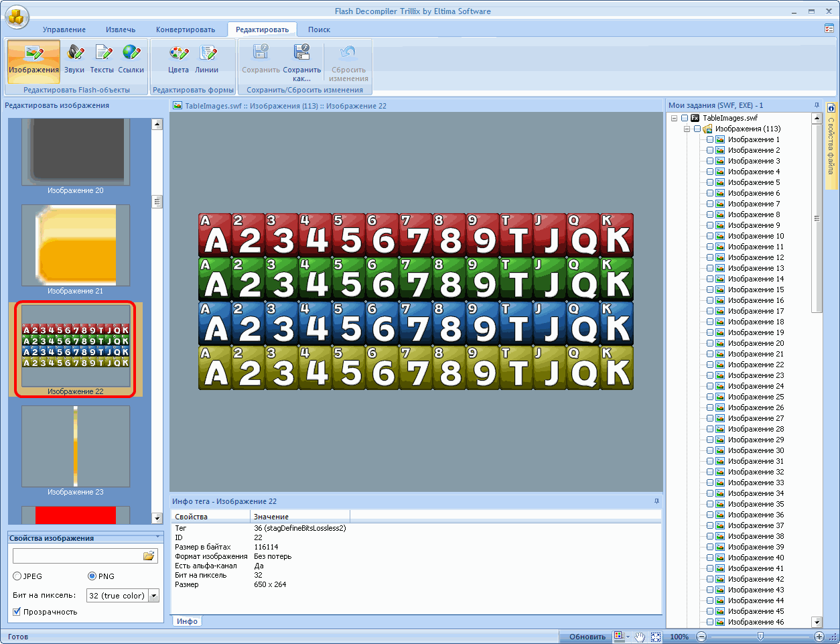Activate the hand pan tool in status bar
The height and width of the screenshot is (644, 840).
click(640, 637)
